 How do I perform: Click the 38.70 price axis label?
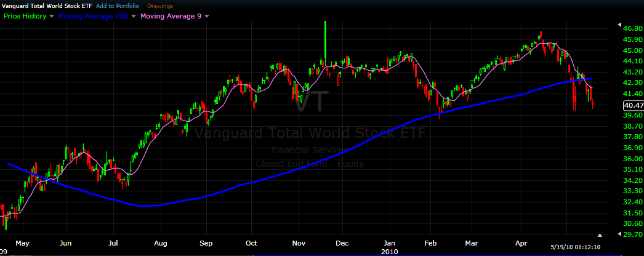click(x=633, y=126)
